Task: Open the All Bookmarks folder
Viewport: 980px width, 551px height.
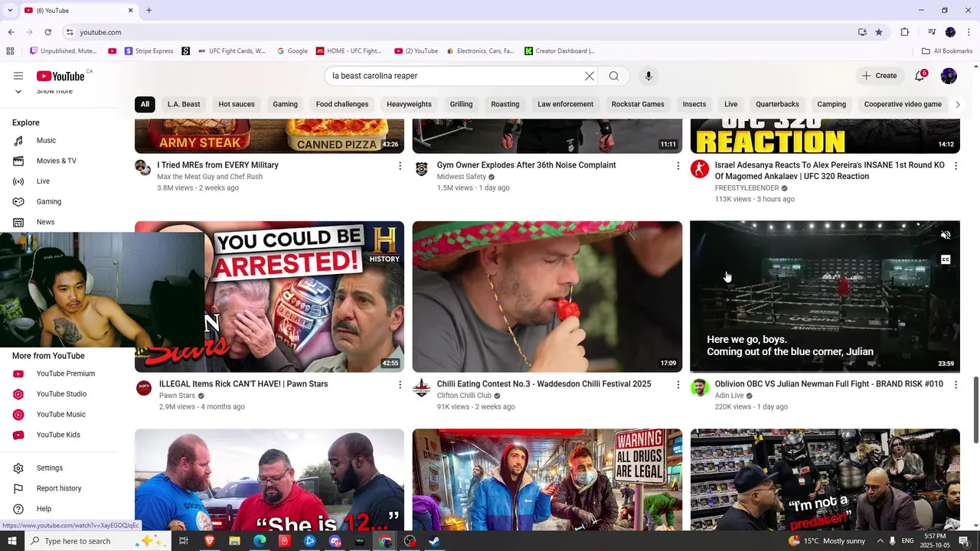Action: point(947,51)
